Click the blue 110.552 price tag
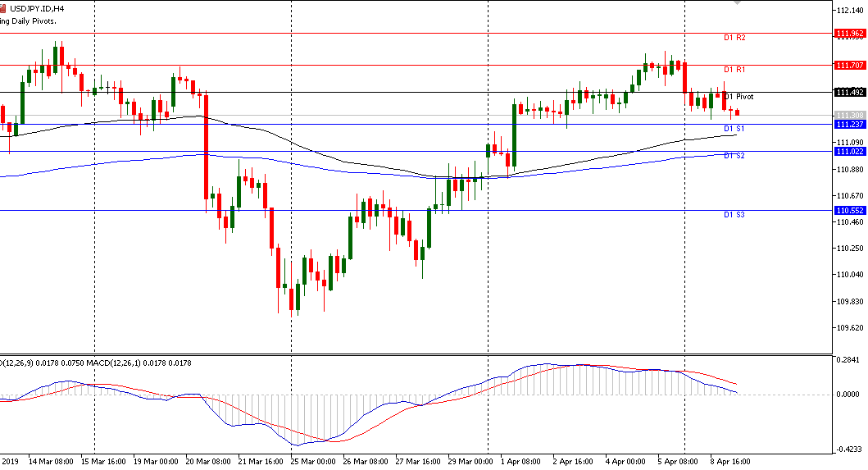Image resolution: width=868 pixels, height=470 pixels. coord(849,211)
